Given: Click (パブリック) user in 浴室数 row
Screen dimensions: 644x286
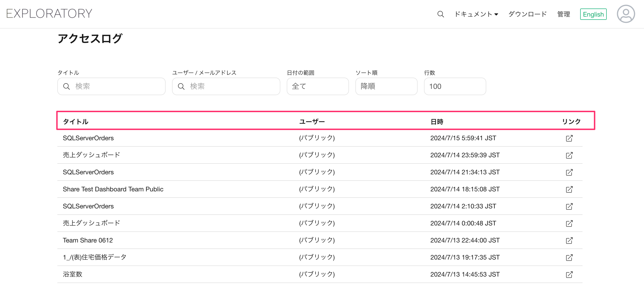Looking at the screenshot, I should [x=317, y=274].
